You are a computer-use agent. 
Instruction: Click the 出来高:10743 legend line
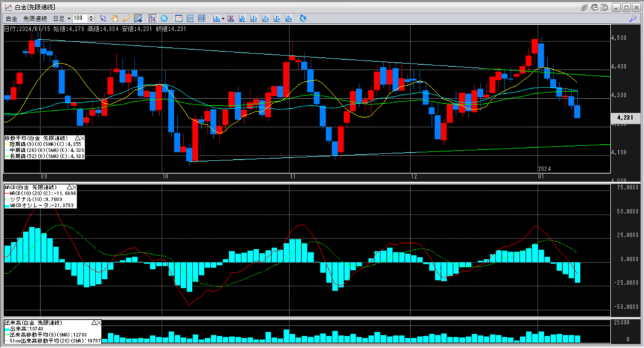coord(24,328)
